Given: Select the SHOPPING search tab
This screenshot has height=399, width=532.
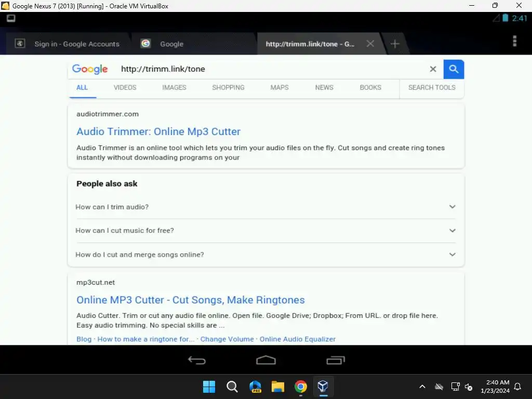Looking at the screenshot, I should click(x=229, y=87).
